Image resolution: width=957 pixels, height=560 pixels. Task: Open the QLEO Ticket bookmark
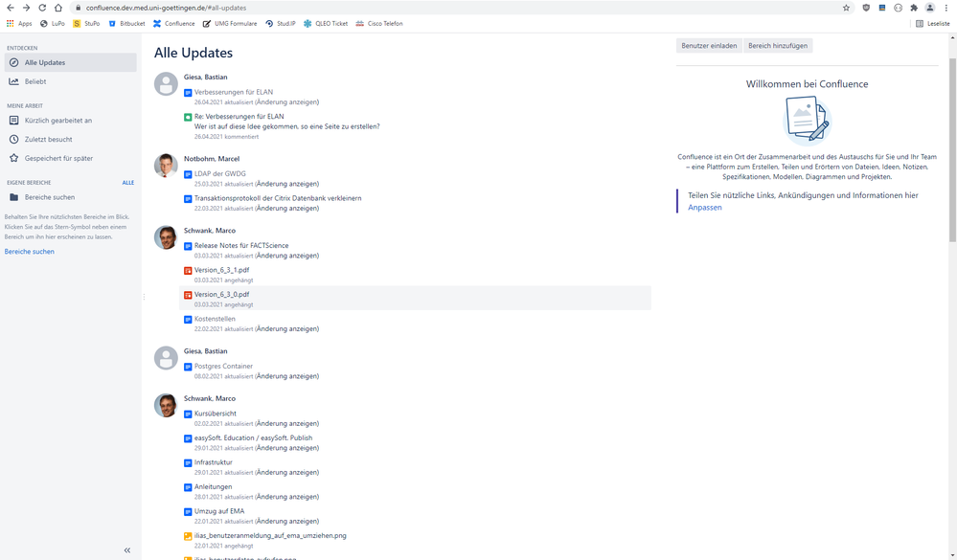(x=326, y=24)
